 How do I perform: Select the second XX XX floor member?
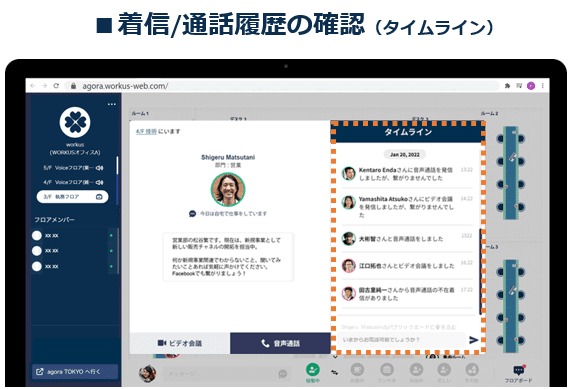[x=74, y=251]
